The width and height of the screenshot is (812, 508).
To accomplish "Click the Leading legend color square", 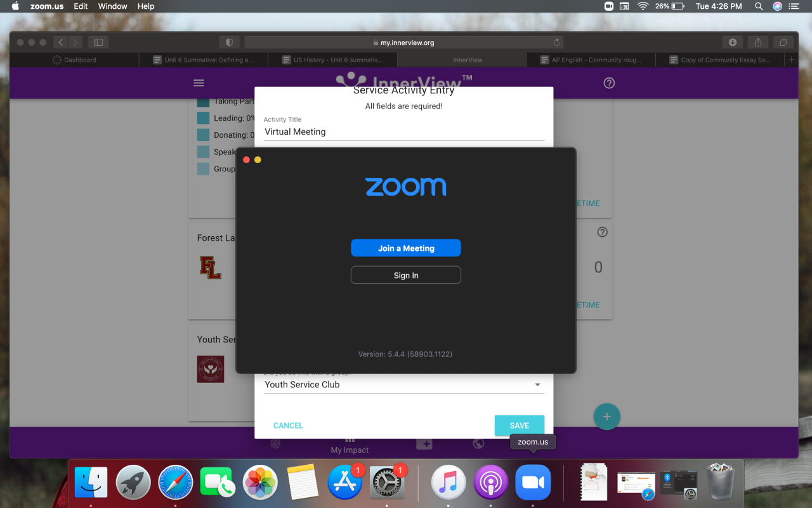I will coord(203,118).
